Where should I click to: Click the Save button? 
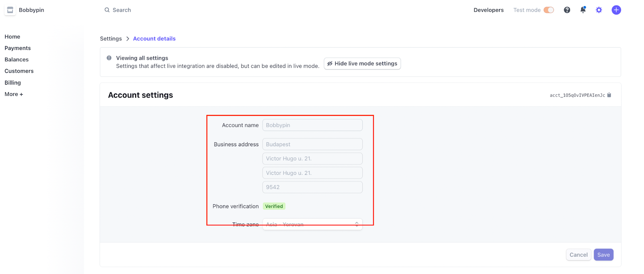click(603, 255)
